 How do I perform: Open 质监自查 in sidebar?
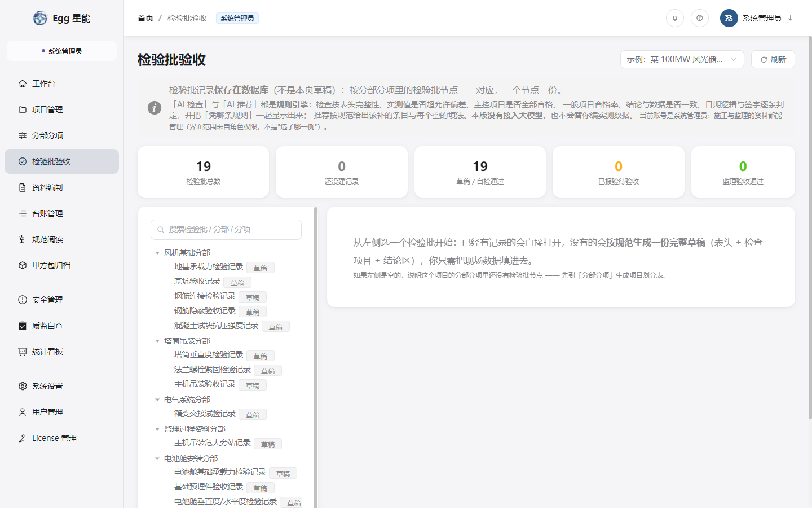pos(61,326)
